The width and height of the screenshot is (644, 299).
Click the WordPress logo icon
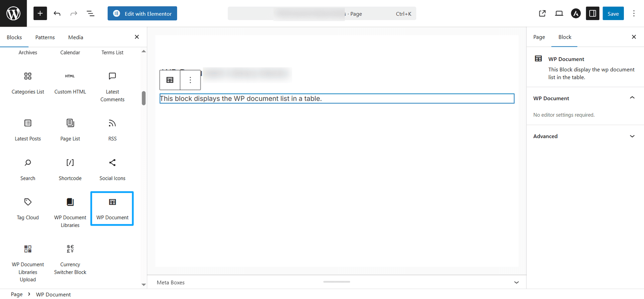click(x=13, y=13)
